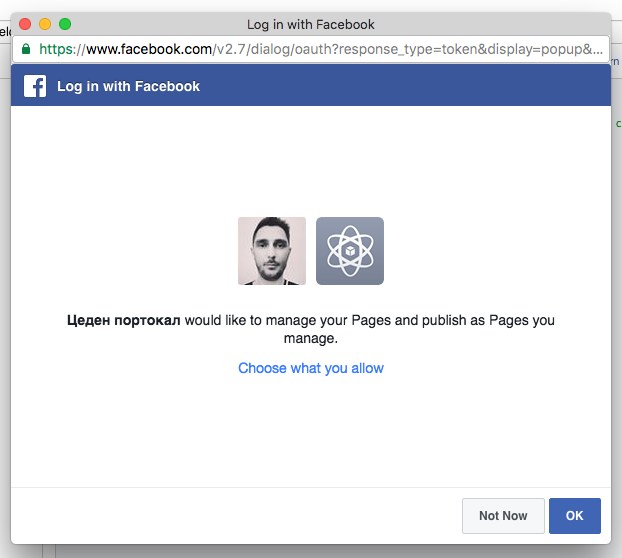Maximize window using the green button
This screenshot has height=558, width=622.
(x=65, y=24)
